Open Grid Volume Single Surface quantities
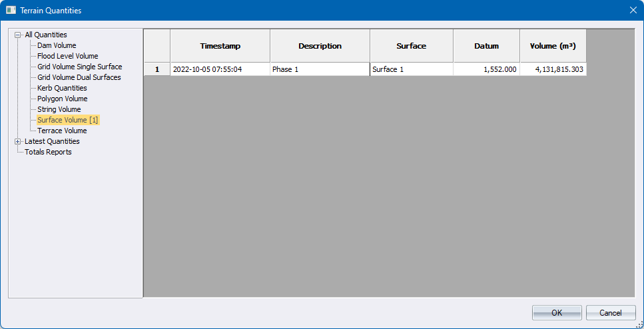 point(79,67)
